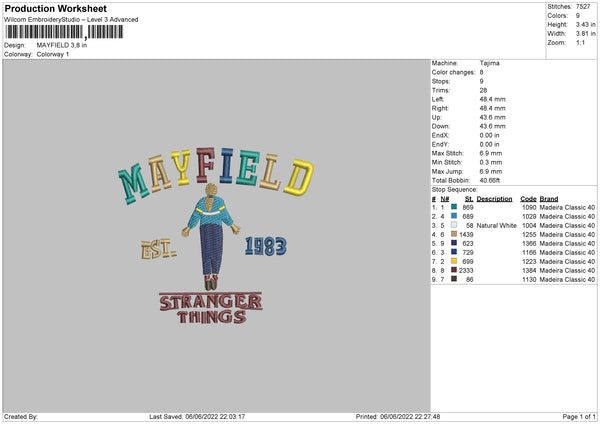Click the stitch count 2333
Viewport: 600px width, 424px height.
pos(466,271)
